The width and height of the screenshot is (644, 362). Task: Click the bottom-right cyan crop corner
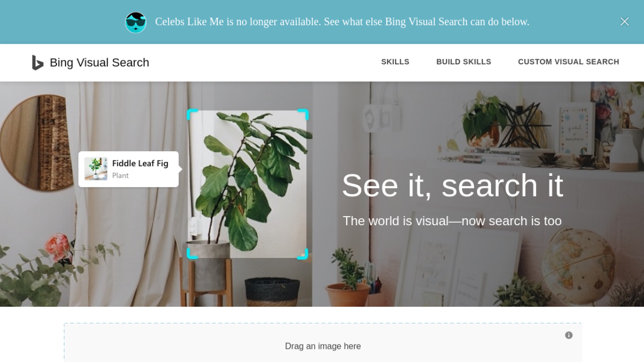click(x=303, y=253)
